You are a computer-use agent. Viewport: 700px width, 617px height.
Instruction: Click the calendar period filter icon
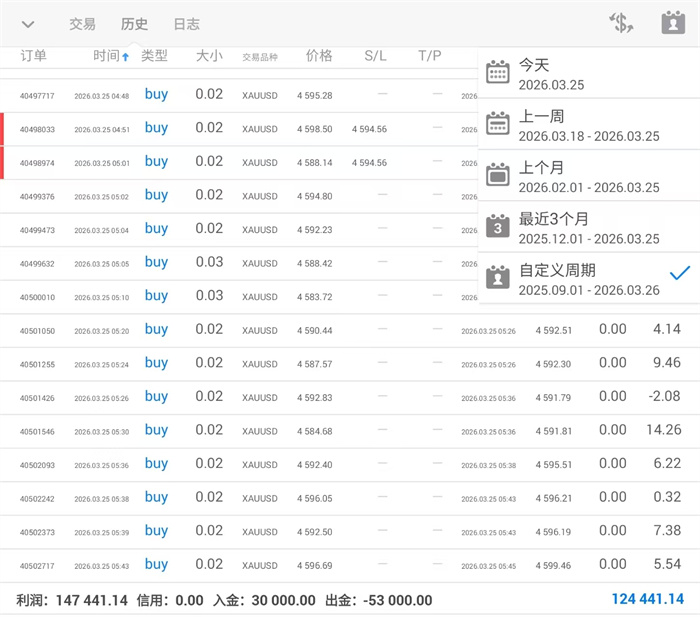[673, 23]
